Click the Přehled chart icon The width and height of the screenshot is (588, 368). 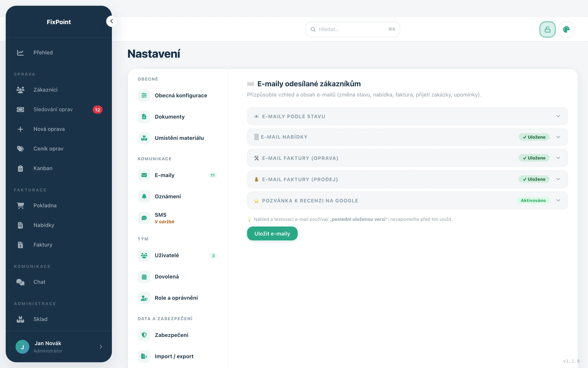(20, 53)
